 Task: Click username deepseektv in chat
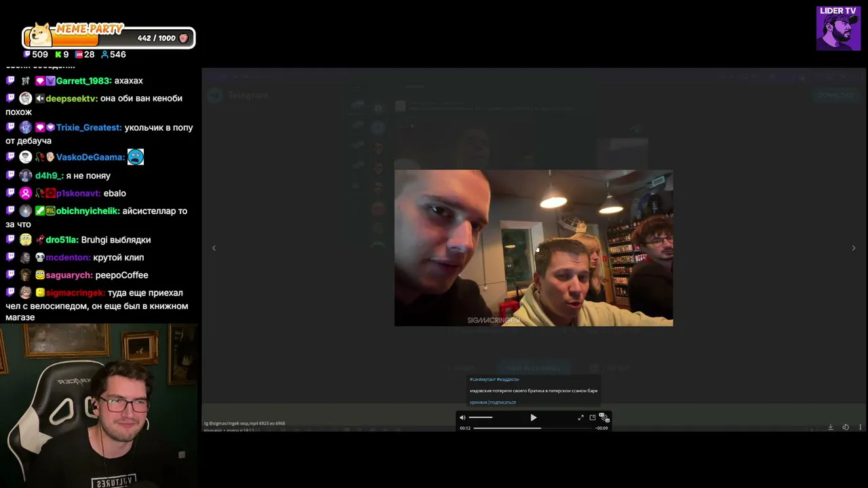point(71,98)
